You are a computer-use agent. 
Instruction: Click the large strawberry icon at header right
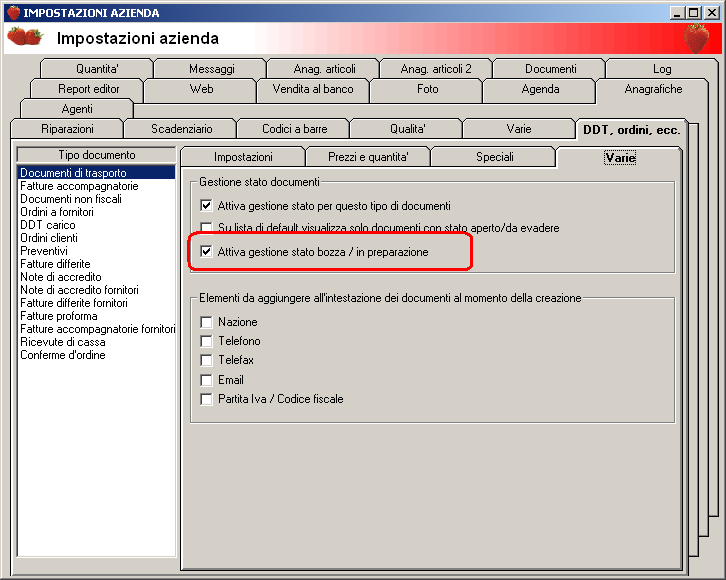pos(696,38)
